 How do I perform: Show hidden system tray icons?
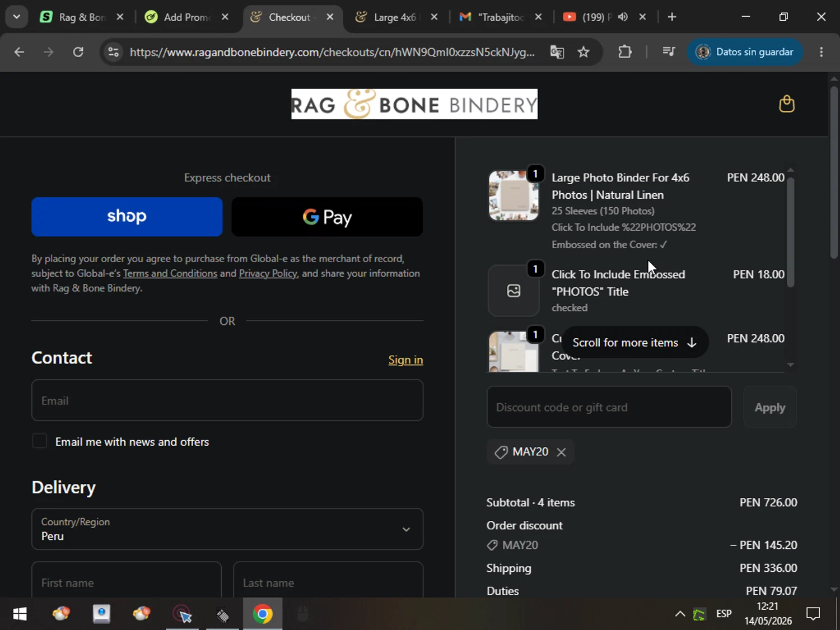coord(680,614)
